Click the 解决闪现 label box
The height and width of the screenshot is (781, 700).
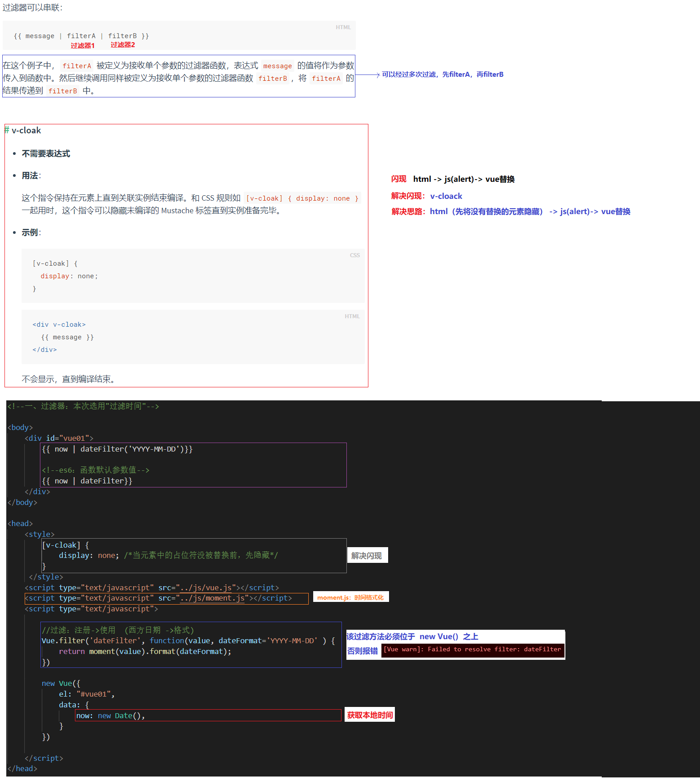(367, 556)
